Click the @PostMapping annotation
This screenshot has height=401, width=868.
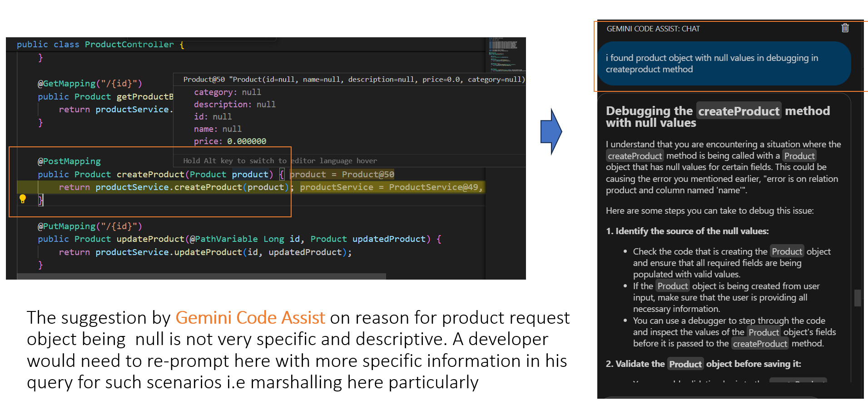[69, 161]
